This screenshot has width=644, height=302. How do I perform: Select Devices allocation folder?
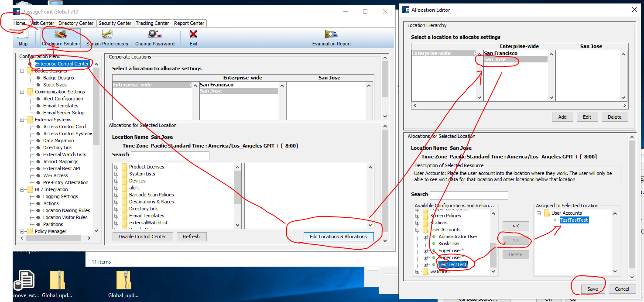coord(137,181)
